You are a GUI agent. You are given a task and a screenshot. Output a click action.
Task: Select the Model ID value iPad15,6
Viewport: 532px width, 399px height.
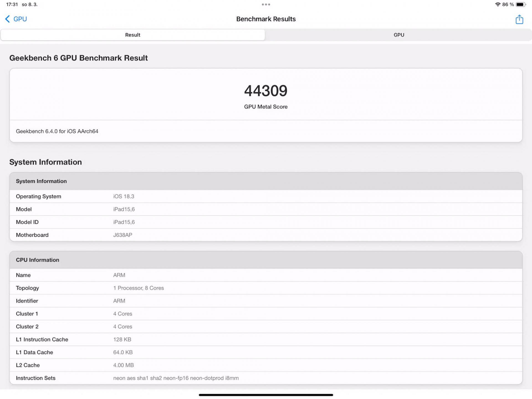coord(124,222)
